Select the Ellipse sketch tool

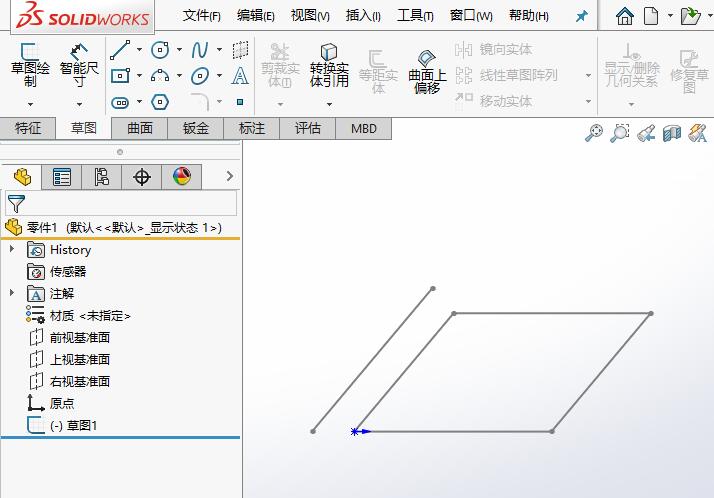200,76
